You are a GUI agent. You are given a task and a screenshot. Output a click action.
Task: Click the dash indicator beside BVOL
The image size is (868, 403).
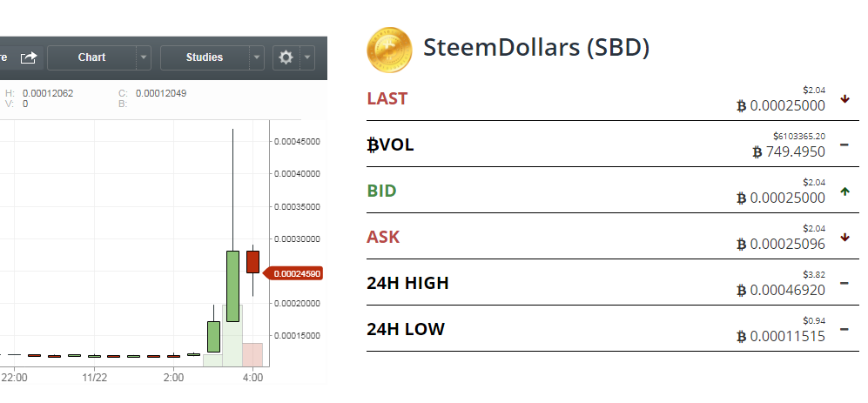coord(844,144)
